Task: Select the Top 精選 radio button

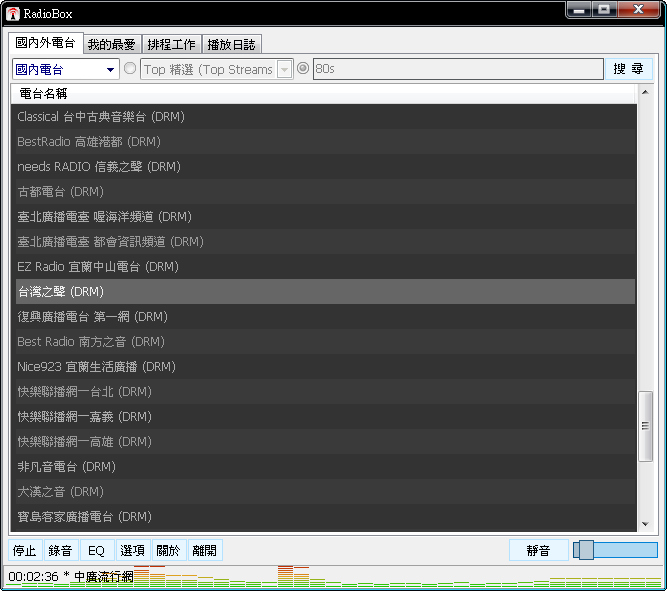Action: tap(130, 69)
